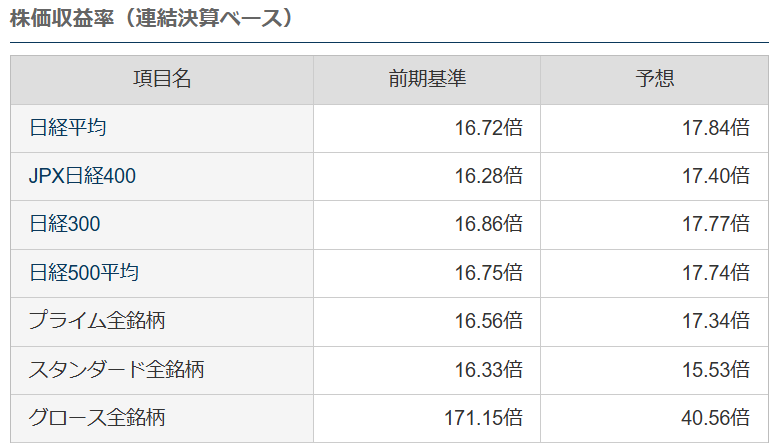Select the グロース全銘柄 row label

click(97, 417)
